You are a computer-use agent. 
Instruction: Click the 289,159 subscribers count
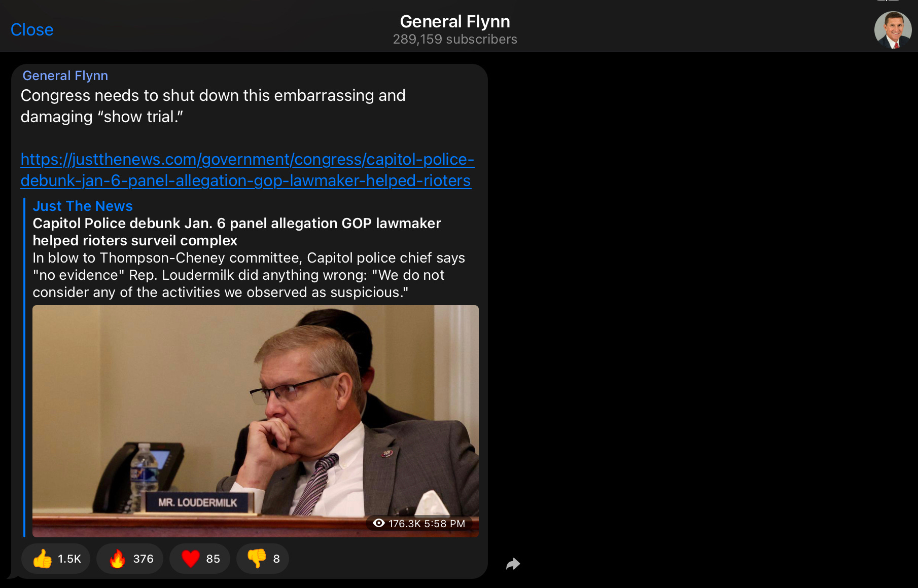coord(455,40)
